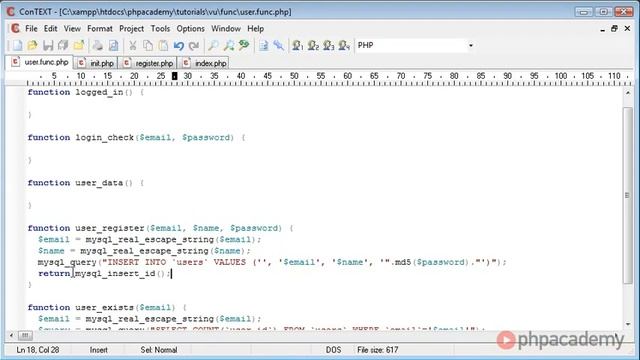Open the Tools menu

[160, 29]
